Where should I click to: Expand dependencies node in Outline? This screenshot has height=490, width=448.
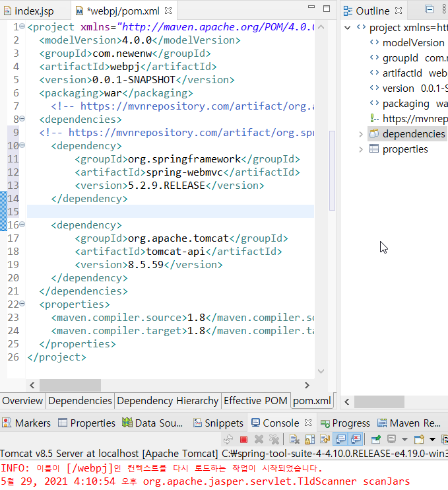[x=361, y=134]
